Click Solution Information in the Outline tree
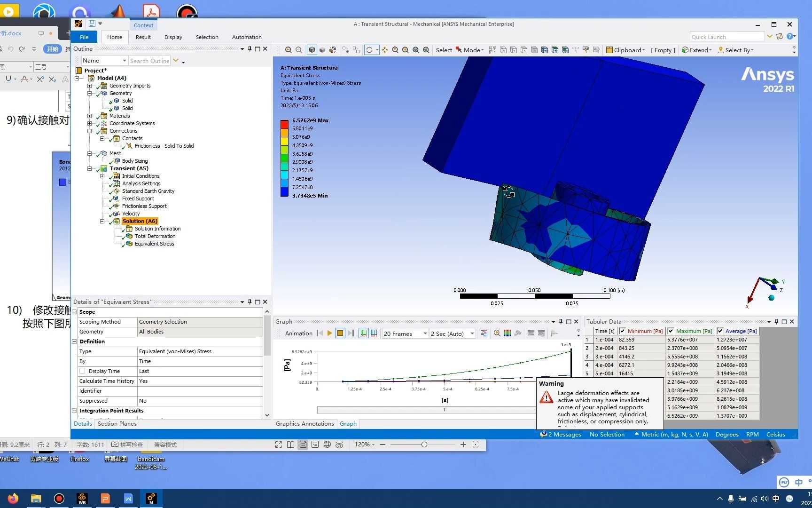The width and height of the screenshot is (812, 508). pos(157,229)
